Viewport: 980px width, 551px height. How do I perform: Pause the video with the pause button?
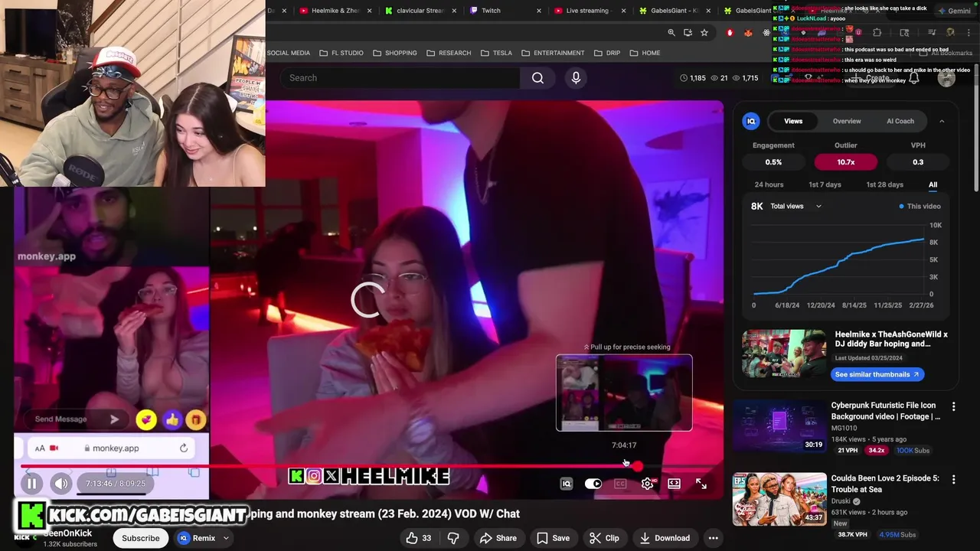point(31,484)
